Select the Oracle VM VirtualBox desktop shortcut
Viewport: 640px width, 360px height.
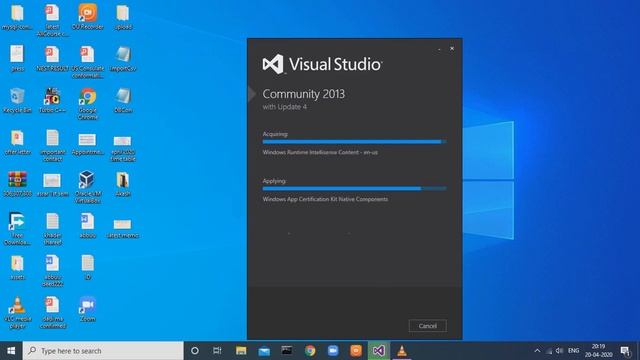coord(88,187)
